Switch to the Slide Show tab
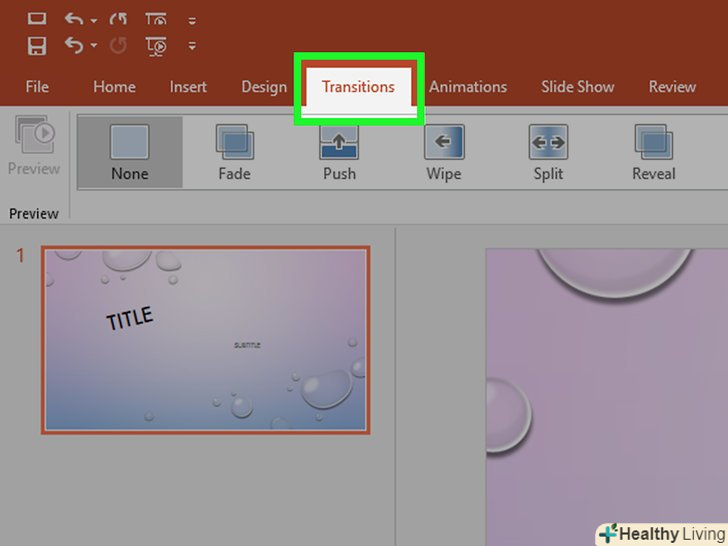The width and height of the screenshot is (728, 546). 578,87
